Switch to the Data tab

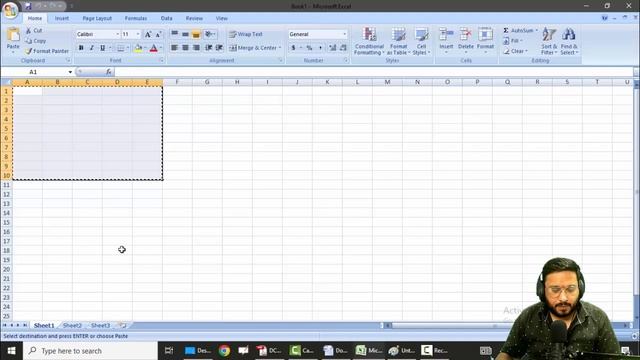tap(167, 18)
